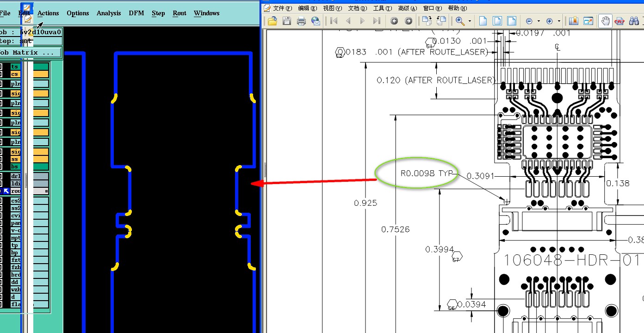Click the Job Matrix ... button
Viewport: 644px width, 333px height.
[x=31, y=53]
